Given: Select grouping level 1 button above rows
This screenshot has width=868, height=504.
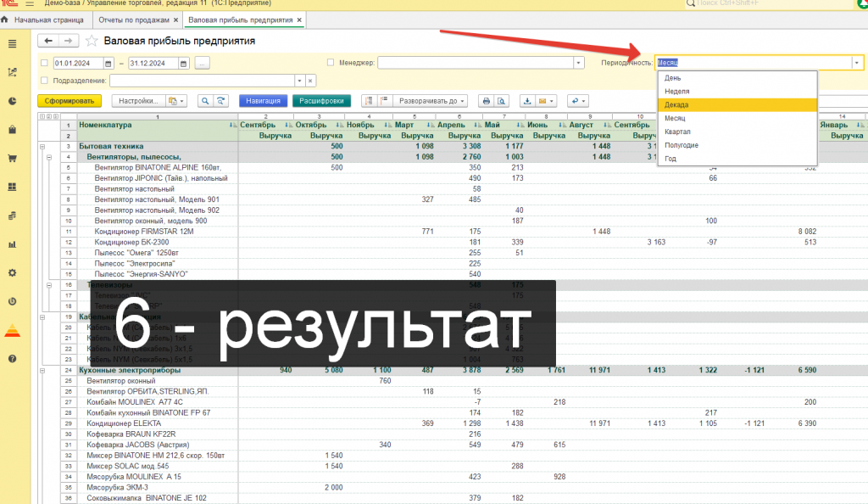Looking at the screenshot, I should click(x=42, y=116).
